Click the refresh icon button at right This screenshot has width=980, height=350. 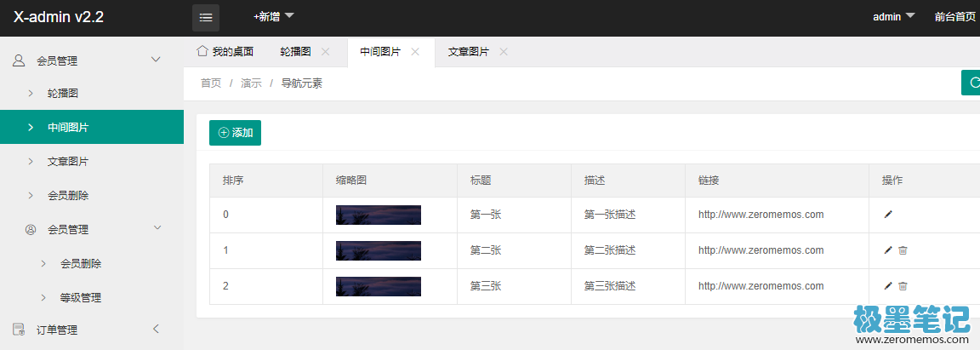[x=971, y=83]
